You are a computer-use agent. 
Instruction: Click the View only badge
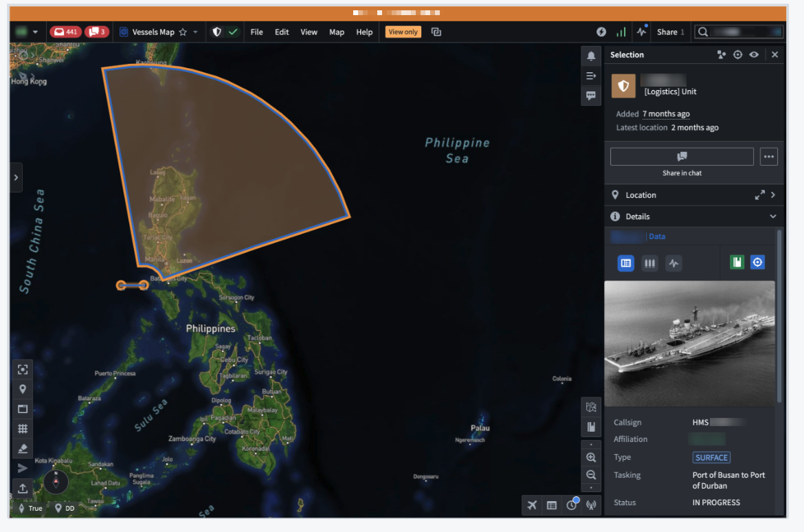coord(403,32)
